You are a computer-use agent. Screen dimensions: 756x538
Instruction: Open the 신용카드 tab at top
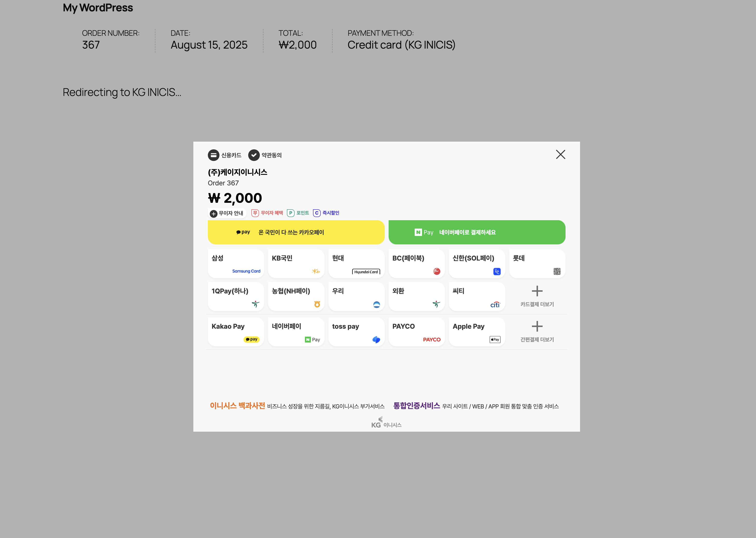click(225, 155)
